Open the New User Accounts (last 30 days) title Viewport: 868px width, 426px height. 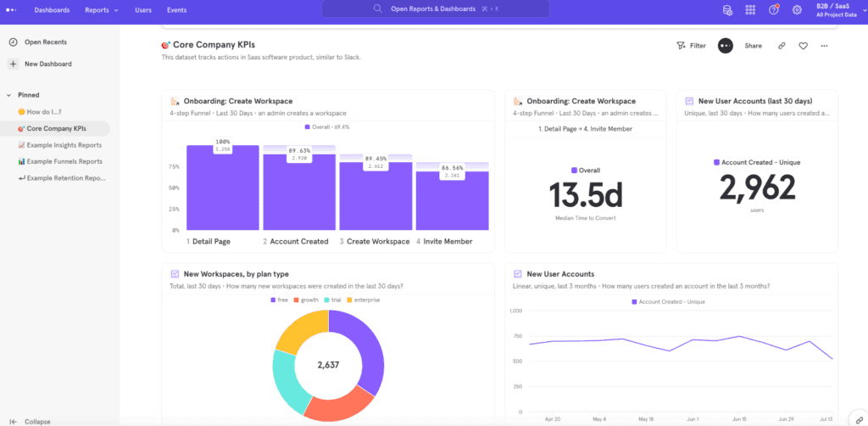click(x=755, y=101)
